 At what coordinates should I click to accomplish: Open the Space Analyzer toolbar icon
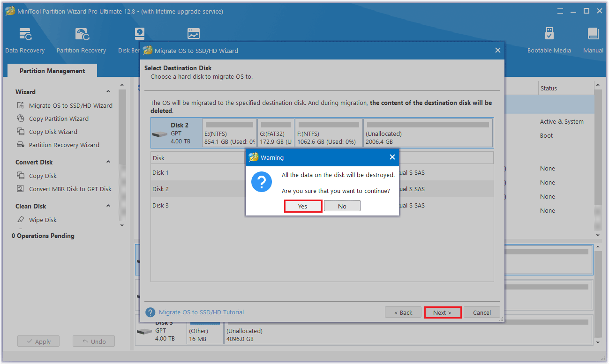(x=193, y=34)
